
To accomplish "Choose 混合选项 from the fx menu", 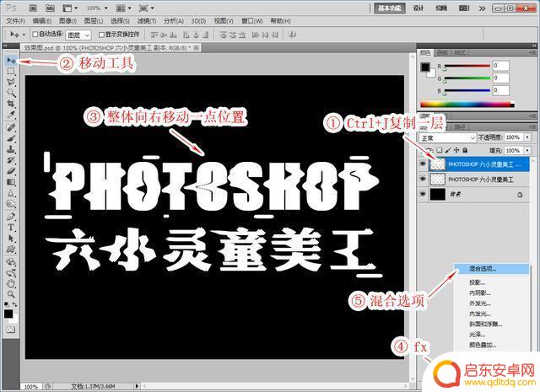I will pyautogui.click(x=491, y=269).
